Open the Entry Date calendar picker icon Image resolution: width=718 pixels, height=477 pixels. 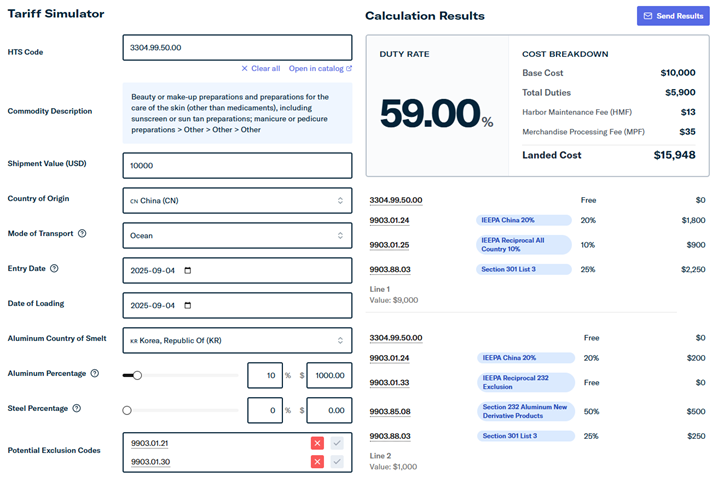[x=188, y=271]
